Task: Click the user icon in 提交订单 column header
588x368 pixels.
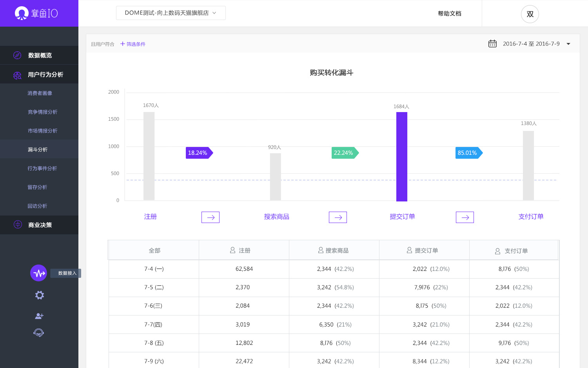Action: (x=409, y=250)
